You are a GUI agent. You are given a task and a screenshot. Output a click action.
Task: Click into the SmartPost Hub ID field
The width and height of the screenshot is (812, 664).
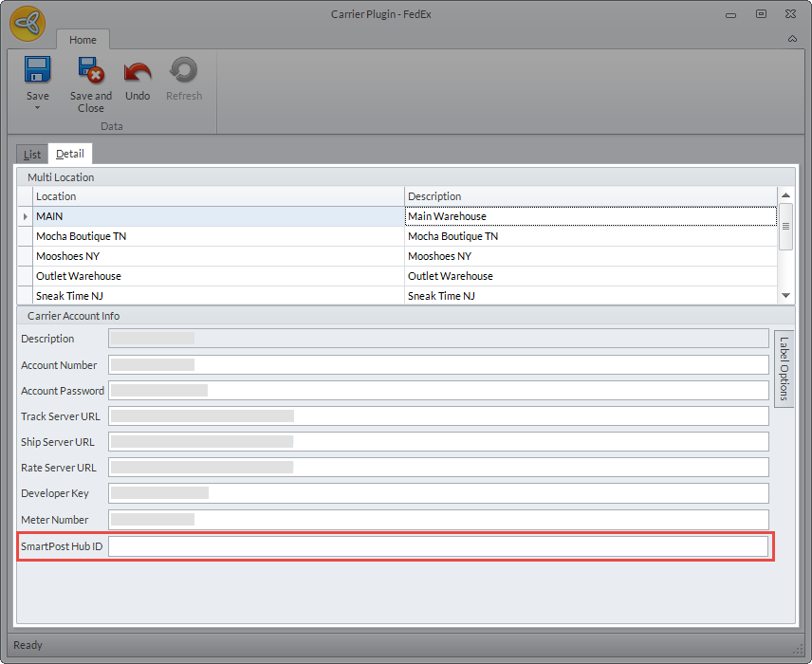tap(436, 546)
